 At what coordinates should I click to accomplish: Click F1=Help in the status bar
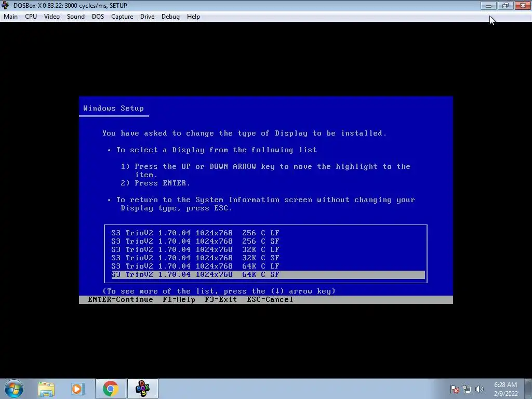click(179, 300)
